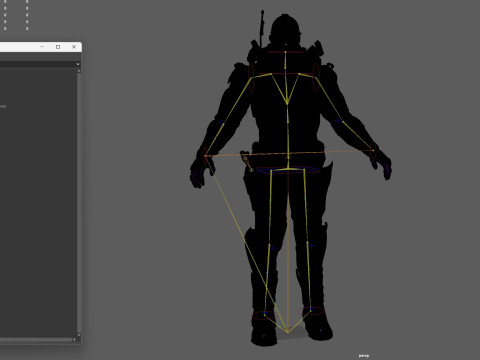Select the red shoulder circle control on screen-left
The width and height of the screenshot is (480, 360).
pos(251,77)
